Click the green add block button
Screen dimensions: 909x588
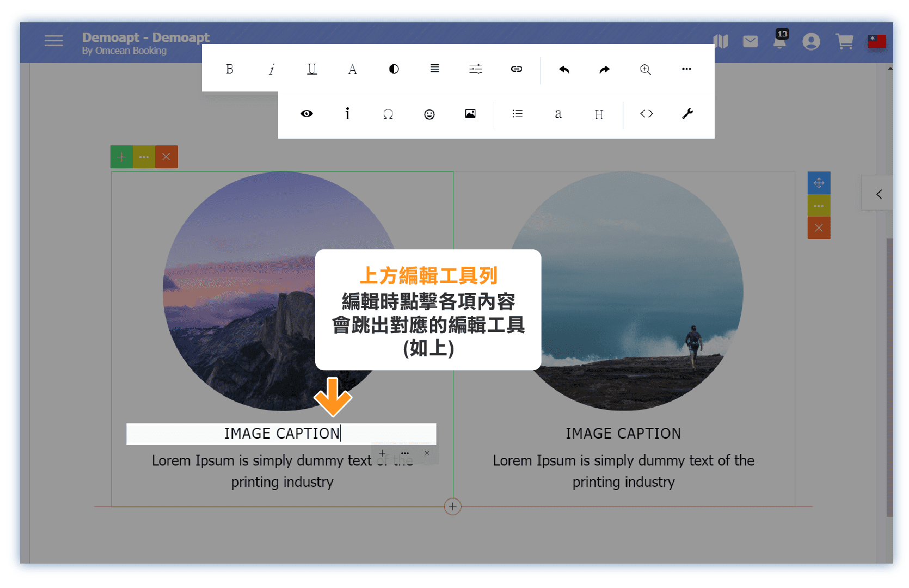tap(121, 157)
